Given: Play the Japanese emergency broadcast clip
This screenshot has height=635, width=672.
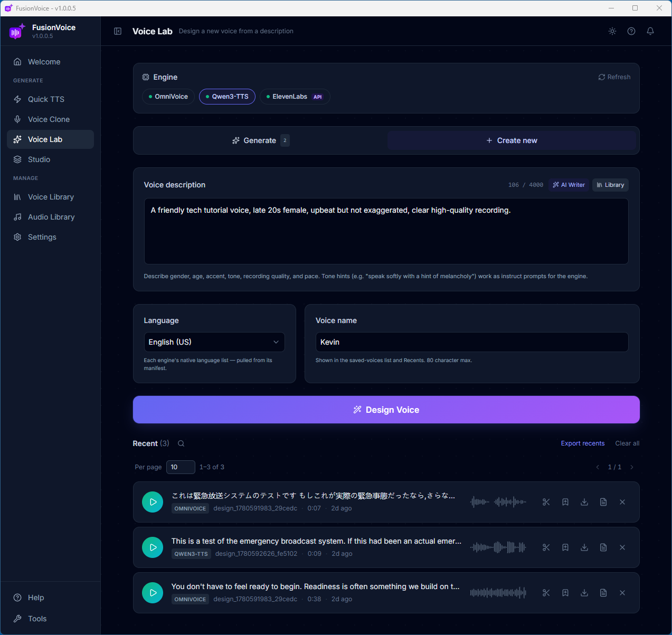Looking at the screenshot, I should [x=153, y=502].
